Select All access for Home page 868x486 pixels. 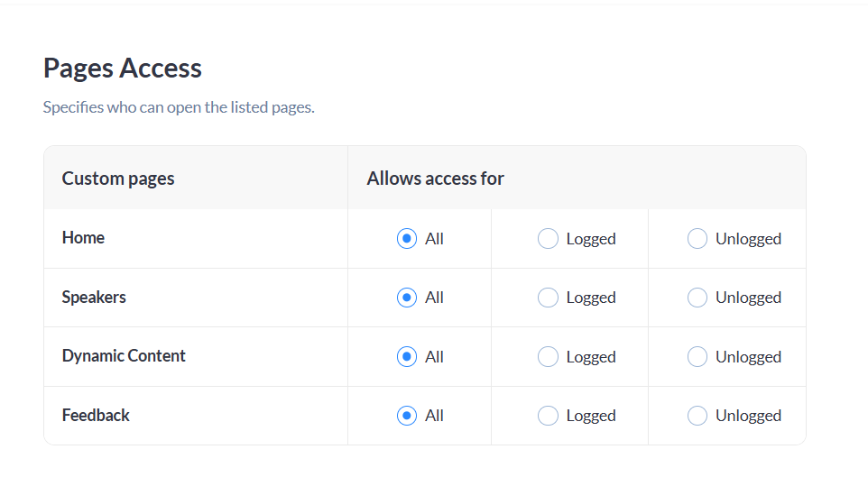(407, 239)
